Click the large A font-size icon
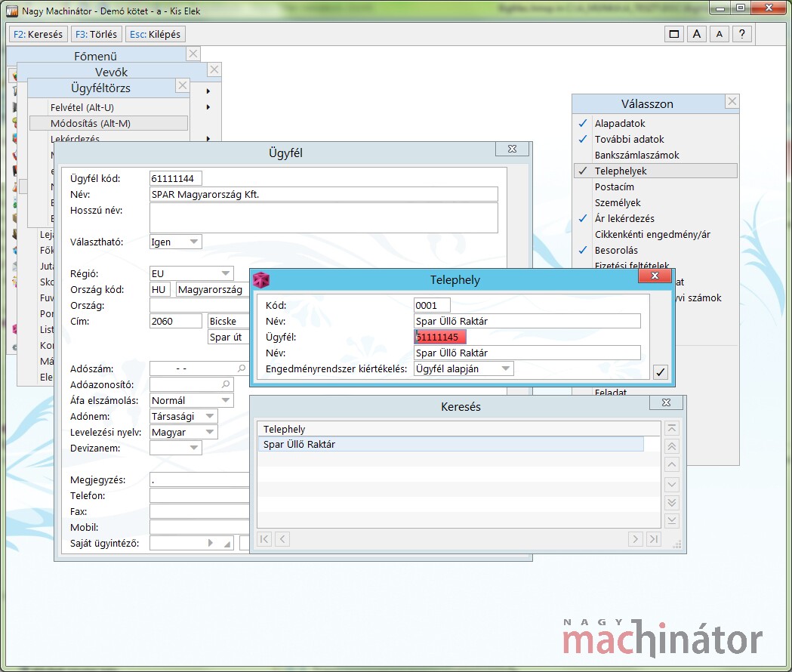The image size is (792, 672). tap(697, 35)
